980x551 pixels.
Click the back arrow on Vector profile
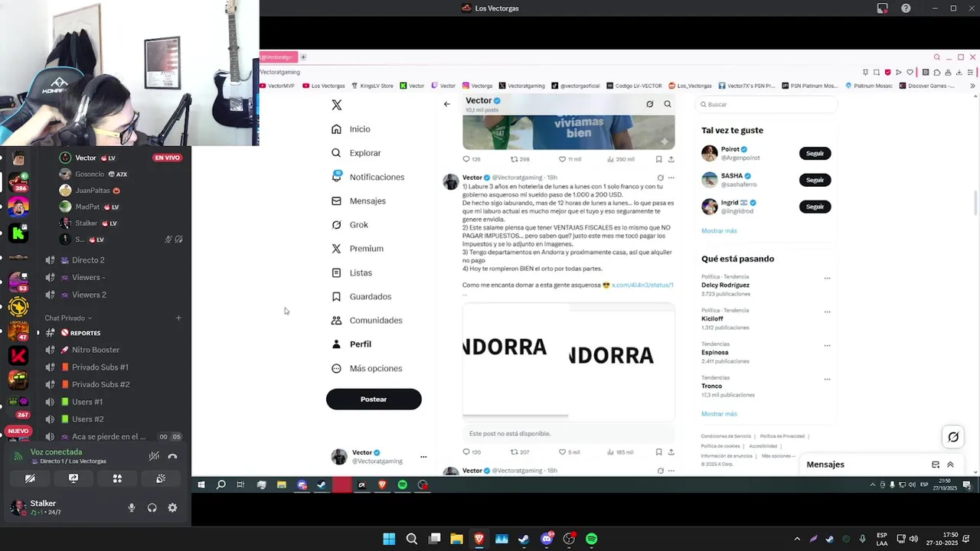[x=447, y=104]
